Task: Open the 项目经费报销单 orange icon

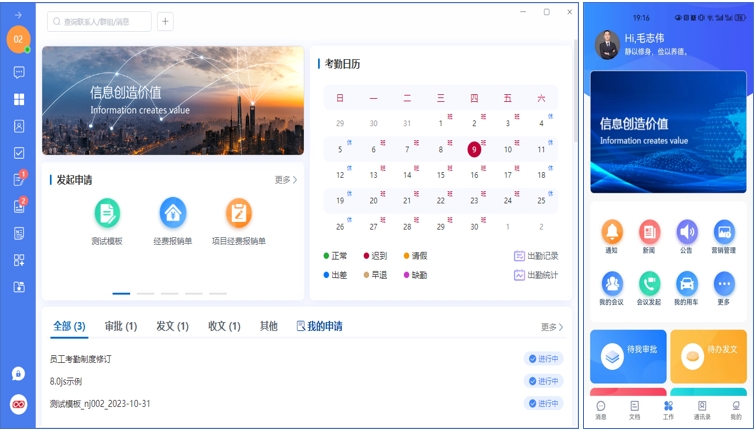Action: [x=238, y=213]
